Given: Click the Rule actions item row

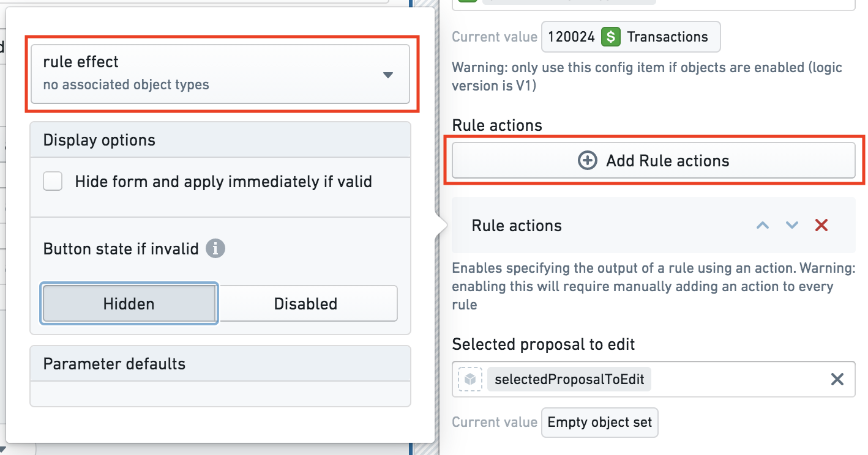Looking at the screenshot, I should click(653, 225).
